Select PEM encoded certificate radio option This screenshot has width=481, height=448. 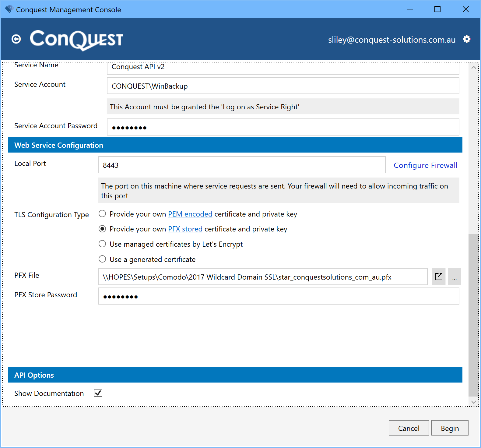point(102,214)
